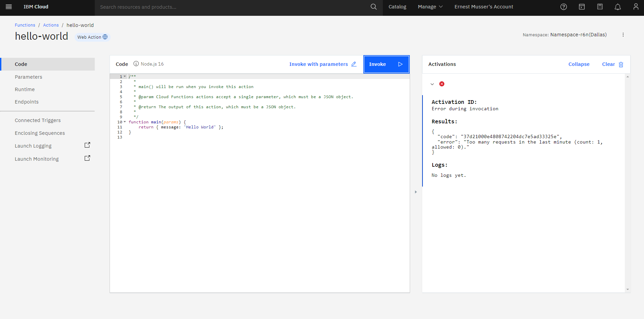Go to Functions breadcrumb
Viewport: 644px width, 319px height.
(25, 25)
